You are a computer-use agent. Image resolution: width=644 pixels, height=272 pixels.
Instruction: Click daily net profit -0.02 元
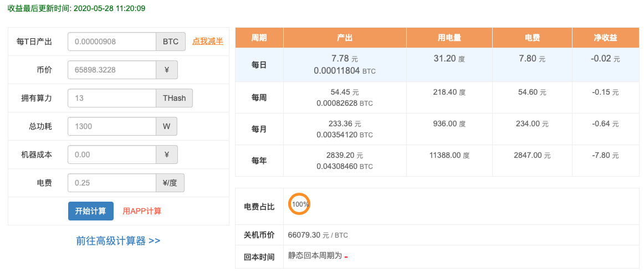pyautogui.click(x=606, y=59)
